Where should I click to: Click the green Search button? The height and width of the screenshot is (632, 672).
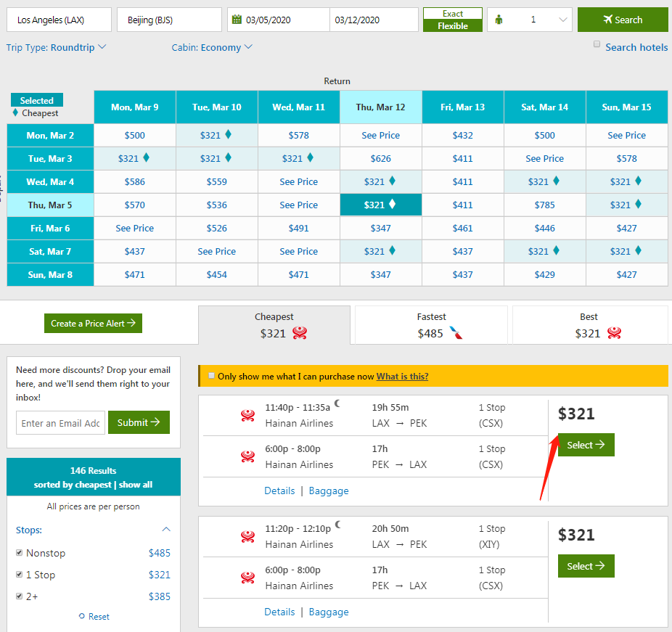click(x=623, y=20)
